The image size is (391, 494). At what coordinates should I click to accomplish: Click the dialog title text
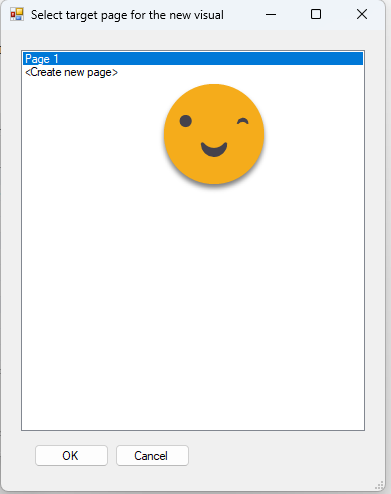pos(127,15)
